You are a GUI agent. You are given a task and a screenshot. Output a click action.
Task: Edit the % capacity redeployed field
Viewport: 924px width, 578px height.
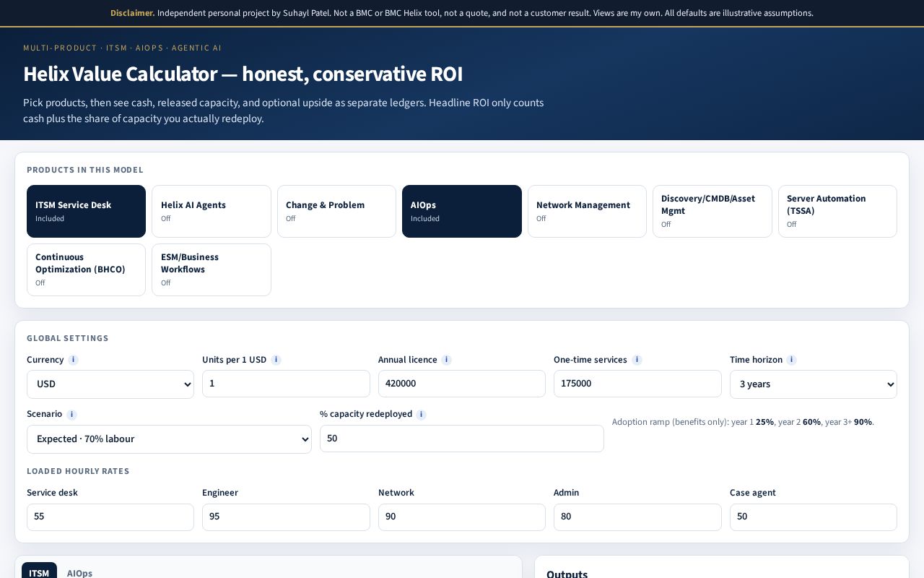(x=462, y=439)
